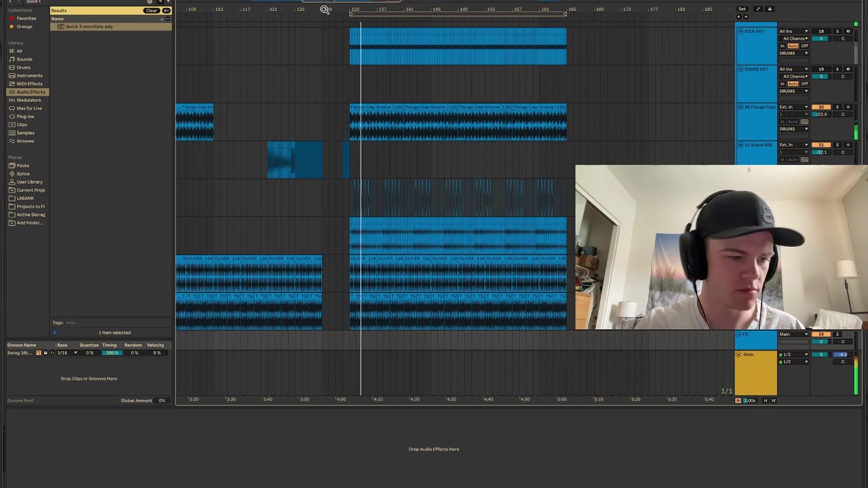This screenshot has height=488, width=868.
Task: Click the automation mode icon beside Set
Action: [758, 9]
